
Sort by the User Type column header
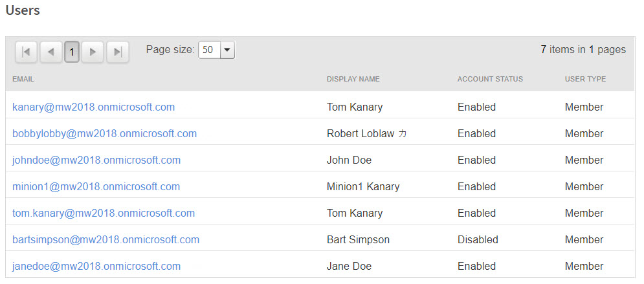click(585, 79)
